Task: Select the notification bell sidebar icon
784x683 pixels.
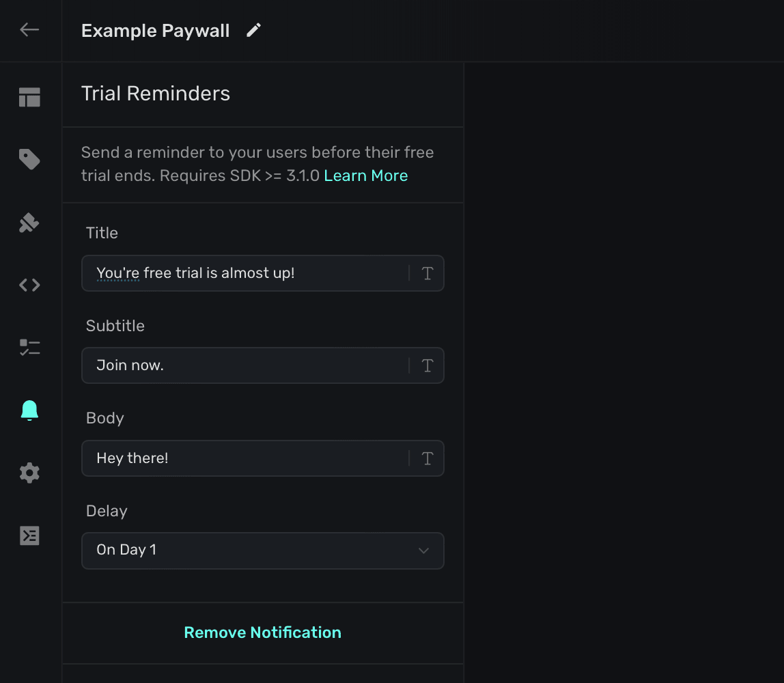Action: (29, 410)
